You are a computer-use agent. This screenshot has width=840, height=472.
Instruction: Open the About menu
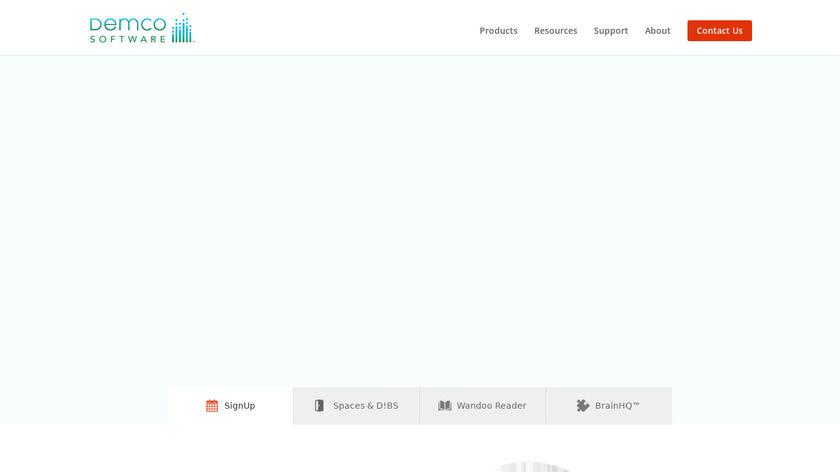[657, 31]
